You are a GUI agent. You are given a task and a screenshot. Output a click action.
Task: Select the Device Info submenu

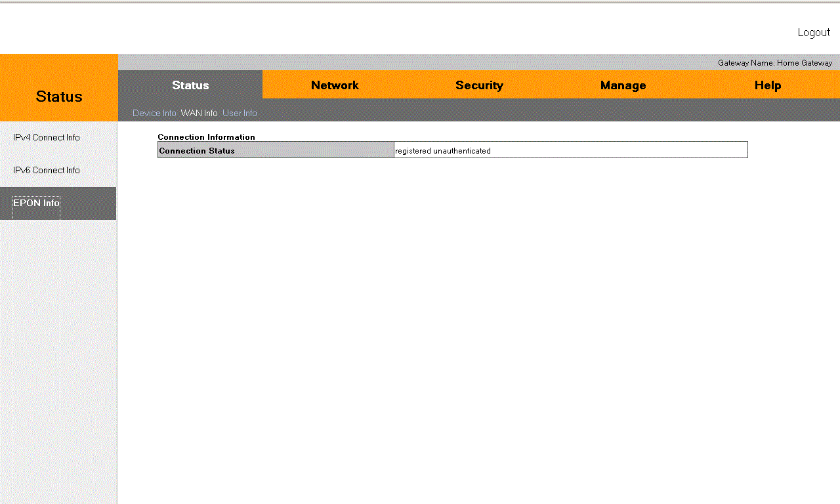tap(154, 114)
